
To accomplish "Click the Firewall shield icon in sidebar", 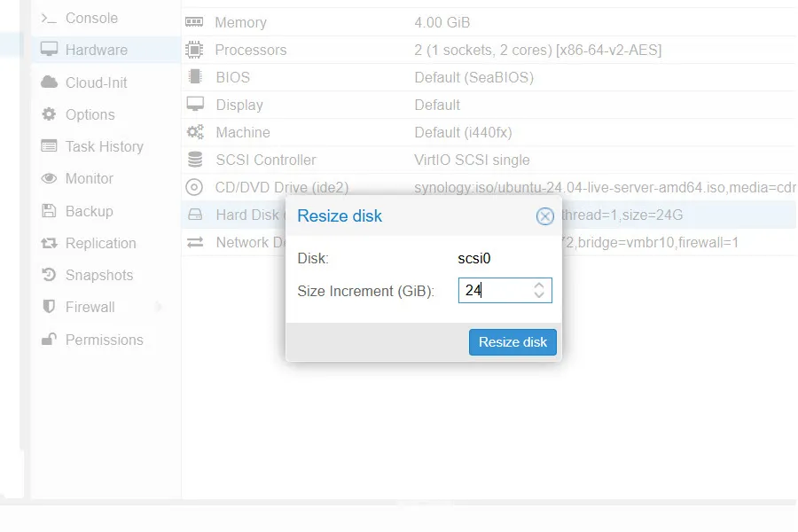I will pos(49,307).
